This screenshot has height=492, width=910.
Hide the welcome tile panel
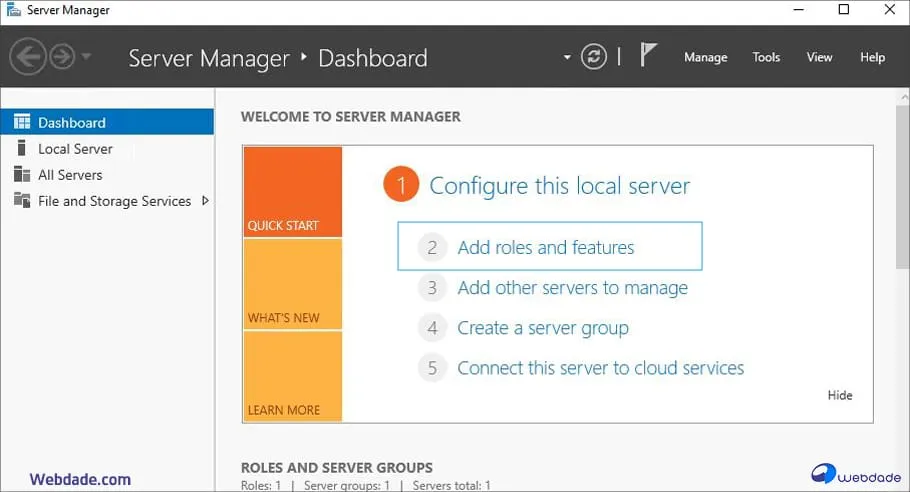tap(840, 395)
